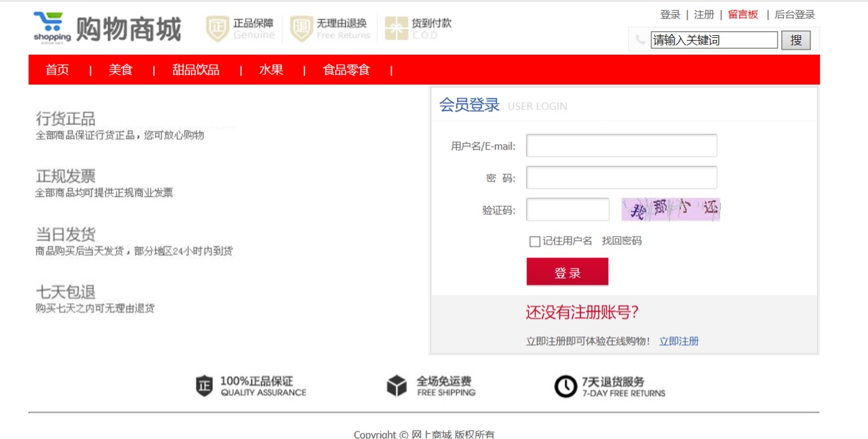Click the 当日发货 heading
Viewport: 868px width, 439px height.
pyautogui.click(x=66, y=234)
